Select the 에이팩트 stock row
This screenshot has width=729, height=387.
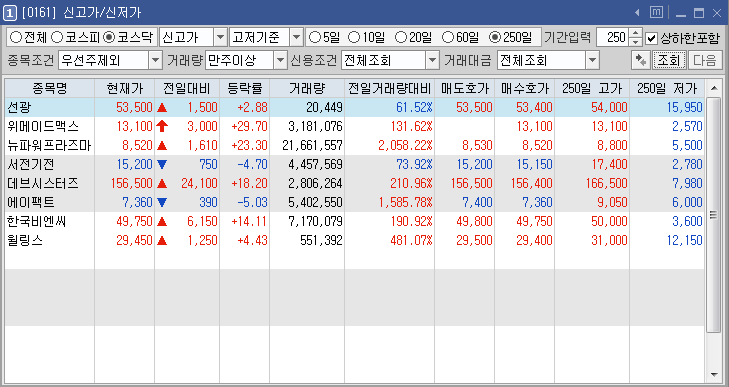pyautogui.click(x=355, y=203)
